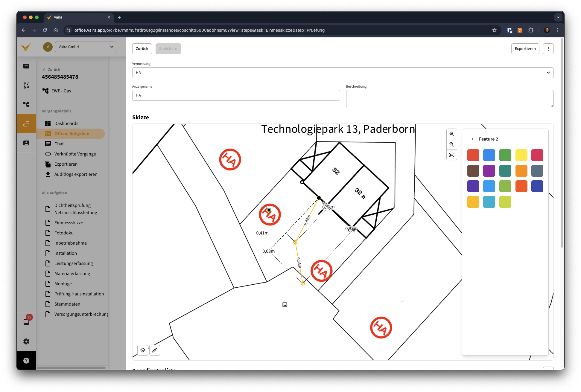Click the Exportieren button
Image resolution: width=581 pixels, height=392 pixels.
(525, 49)
